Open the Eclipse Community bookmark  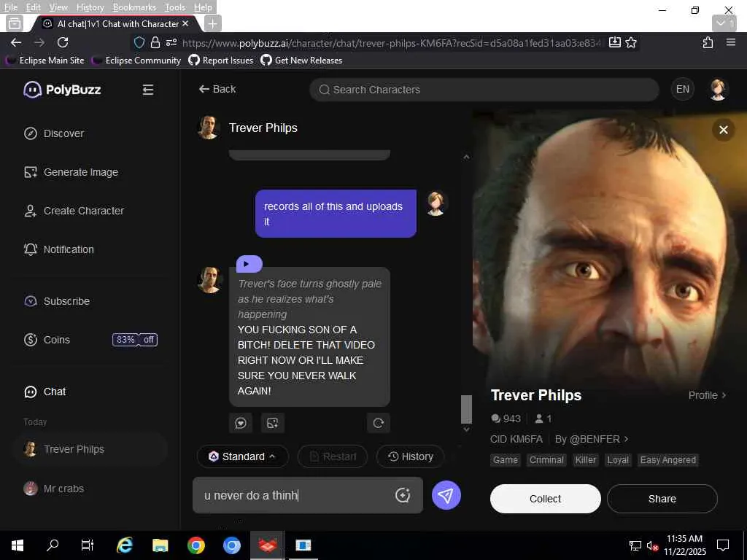coord(136,61)
